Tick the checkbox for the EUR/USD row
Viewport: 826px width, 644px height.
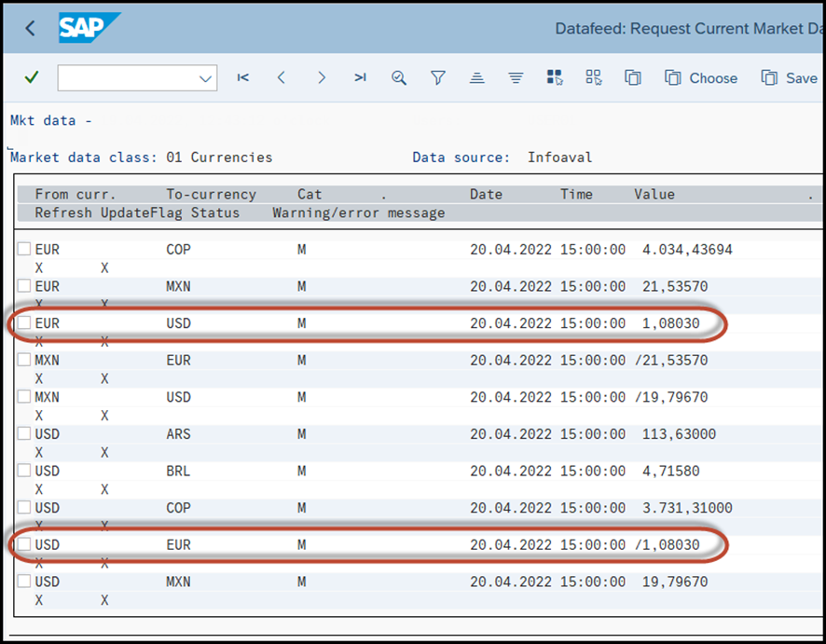(x=23, y=320)
